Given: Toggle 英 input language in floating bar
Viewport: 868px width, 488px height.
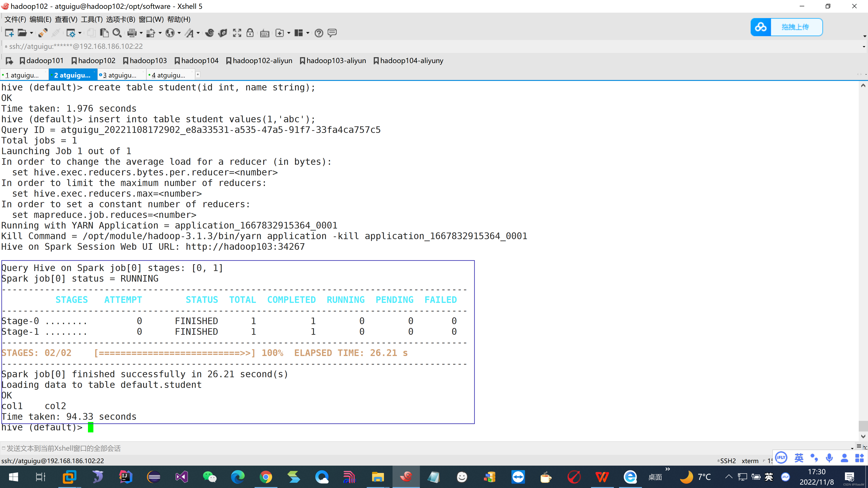Looking at the screenshot, I should (799, 458).
